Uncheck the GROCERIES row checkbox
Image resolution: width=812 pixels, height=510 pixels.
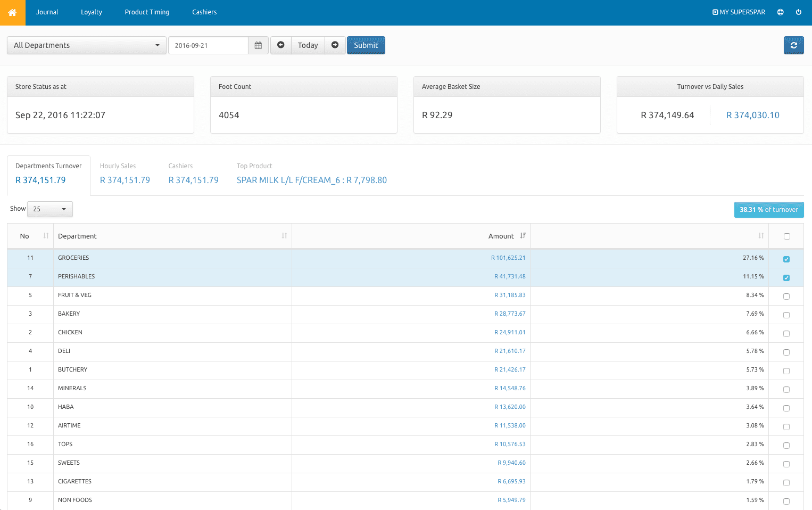coord(786,259)
